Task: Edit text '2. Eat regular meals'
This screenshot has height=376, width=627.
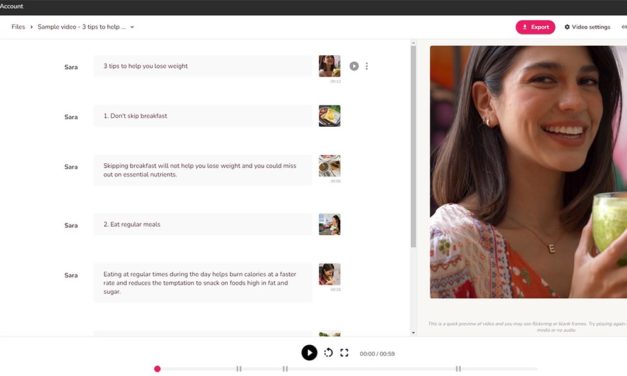Action: point(203,224)
